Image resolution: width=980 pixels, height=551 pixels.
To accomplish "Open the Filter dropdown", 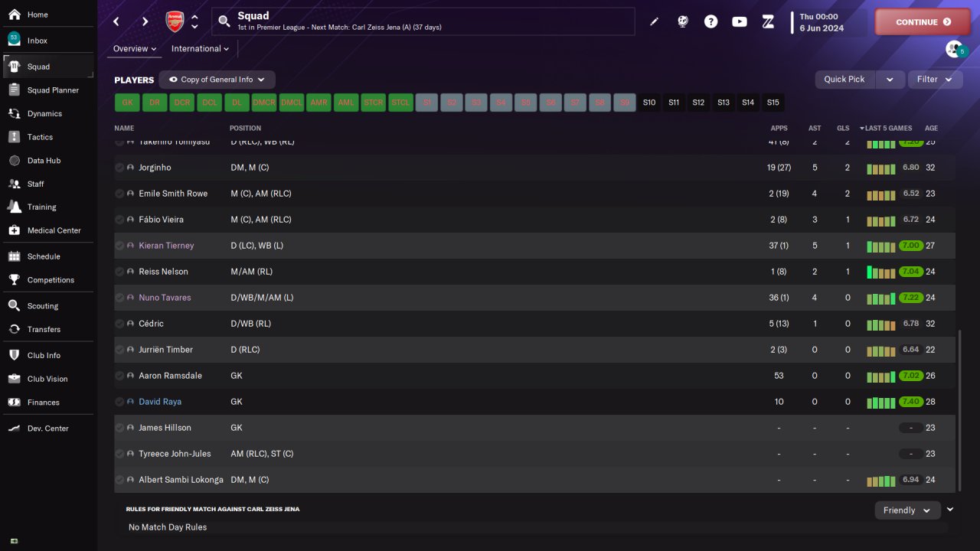I will [x=935, y=79].
